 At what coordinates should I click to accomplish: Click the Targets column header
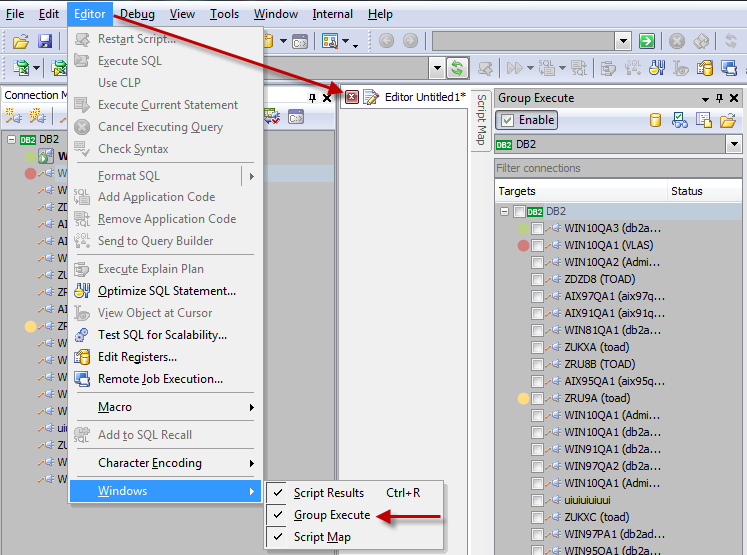pyautogui.click(x=581, y=191)
